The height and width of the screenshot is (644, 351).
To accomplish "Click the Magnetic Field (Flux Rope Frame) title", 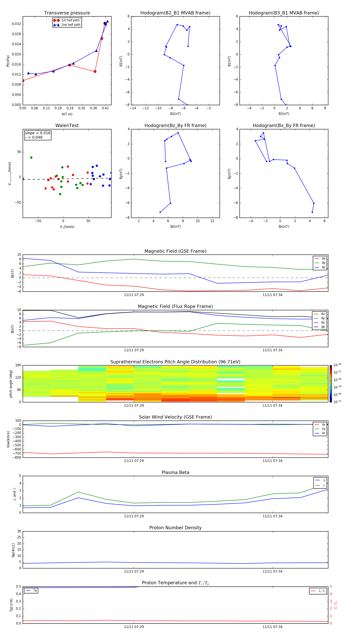I will pyautogui.click(x=175, y=307).
